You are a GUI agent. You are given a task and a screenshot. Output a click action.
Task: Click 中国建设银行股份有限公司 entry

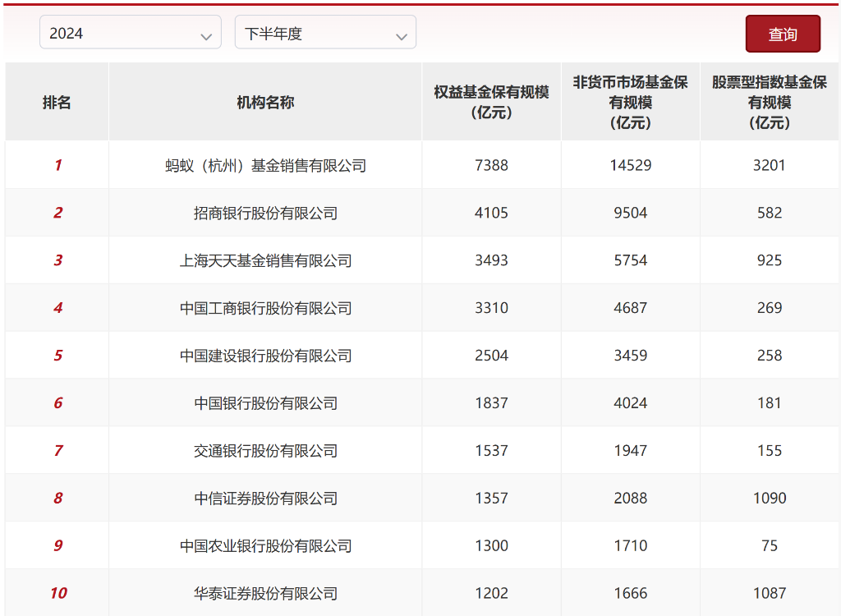tap(264, 355)
